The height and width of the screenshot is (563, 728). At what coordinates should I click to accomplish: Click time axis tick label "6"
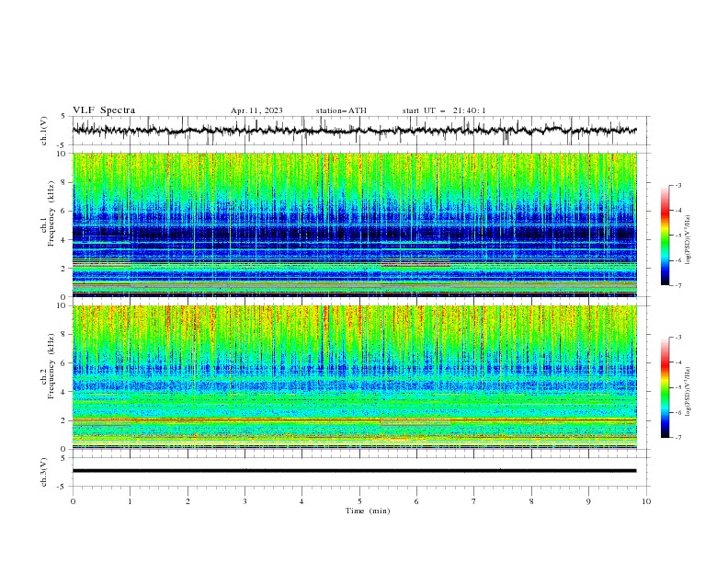416,501
